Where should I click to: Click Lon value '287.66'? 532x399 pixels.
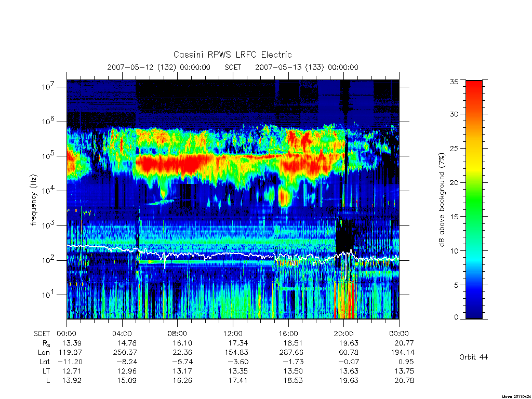[x=291, y=353]
